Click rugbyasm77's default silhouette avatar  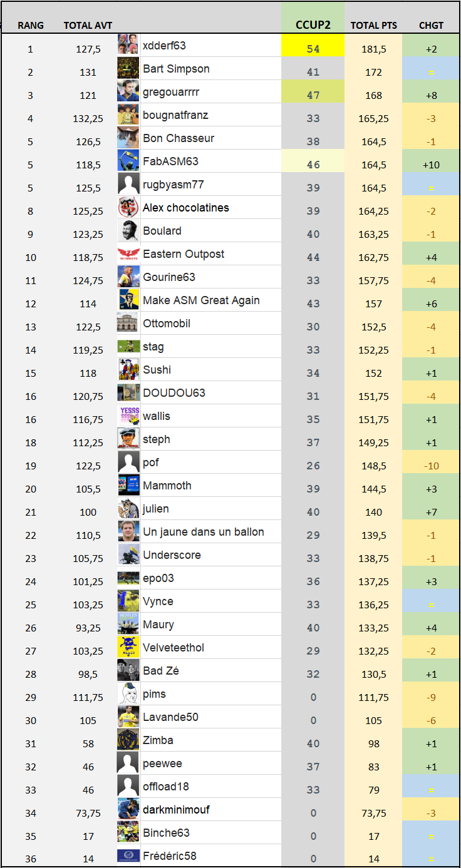(x=128, y=185)
